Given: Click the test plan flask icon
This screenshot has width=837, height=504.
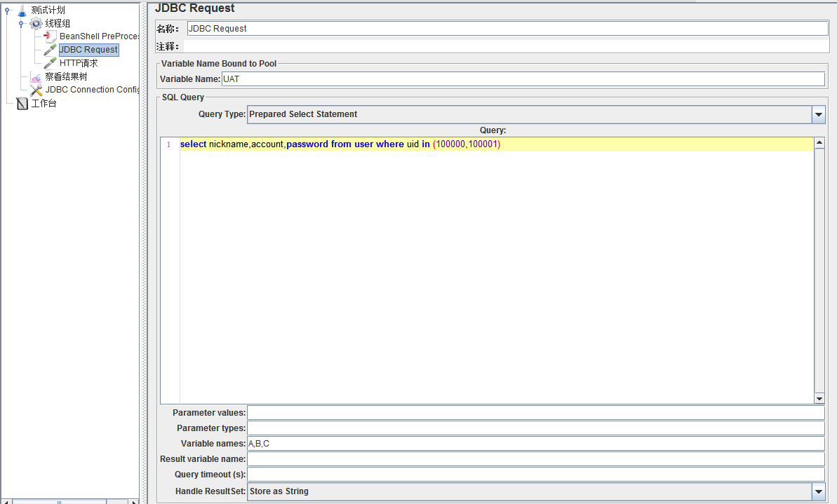Looking at the screenshot, I should tap(22, 10).
